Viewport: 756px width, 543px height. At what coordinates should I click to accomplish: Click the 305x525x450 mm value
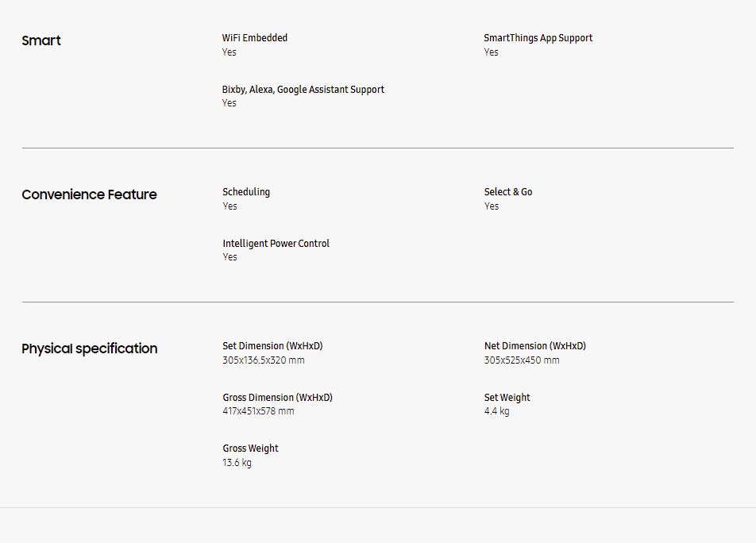[x=522, y=360]
